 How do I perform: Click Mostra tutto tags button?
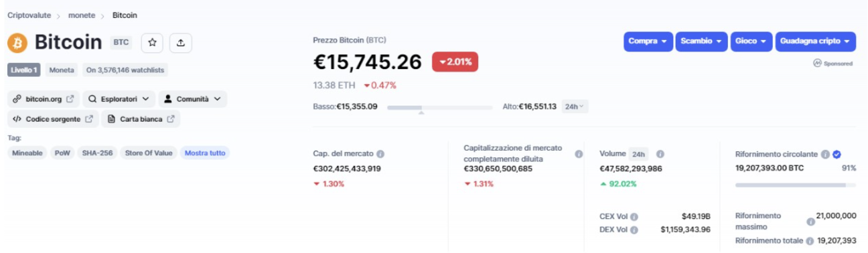205,153
